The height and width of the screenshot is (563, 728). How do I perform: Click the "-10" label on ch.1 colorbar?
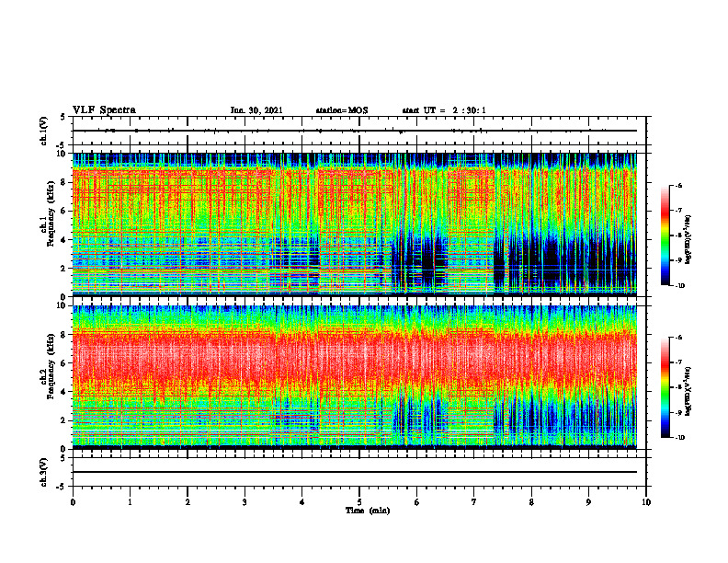tap(680, 286)
